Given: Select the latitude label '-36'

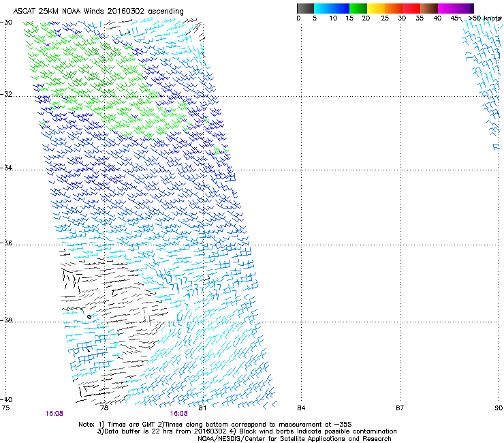Looking at the screenshot, I should click(6, 243).
